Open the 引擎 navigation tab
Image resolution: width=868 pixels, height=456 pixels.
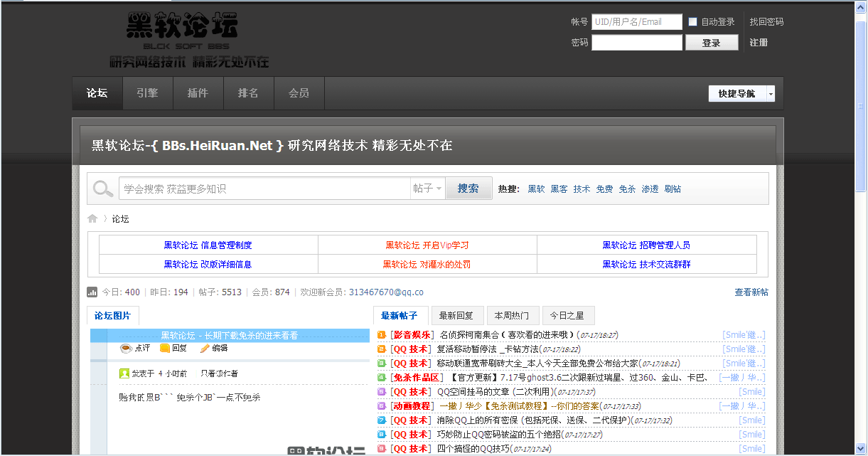[147, 93]
